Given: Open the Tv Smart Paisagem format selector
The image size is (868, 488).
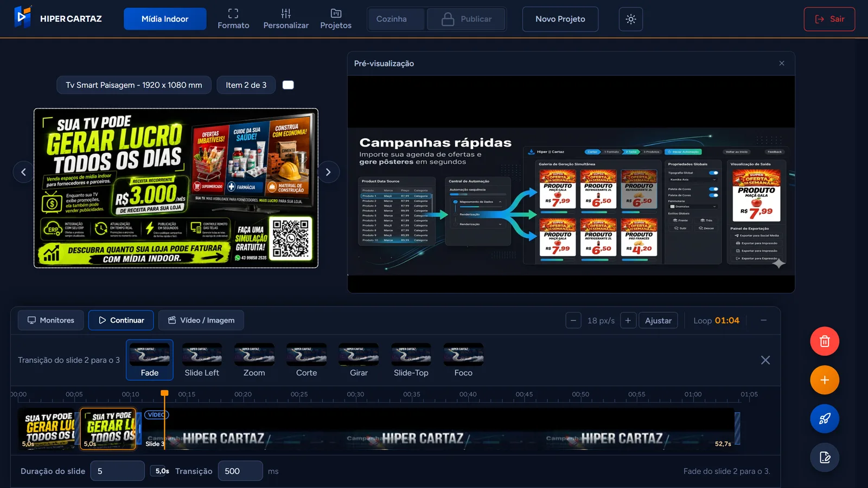Looking at the screenshot, I should pos(134,85).
